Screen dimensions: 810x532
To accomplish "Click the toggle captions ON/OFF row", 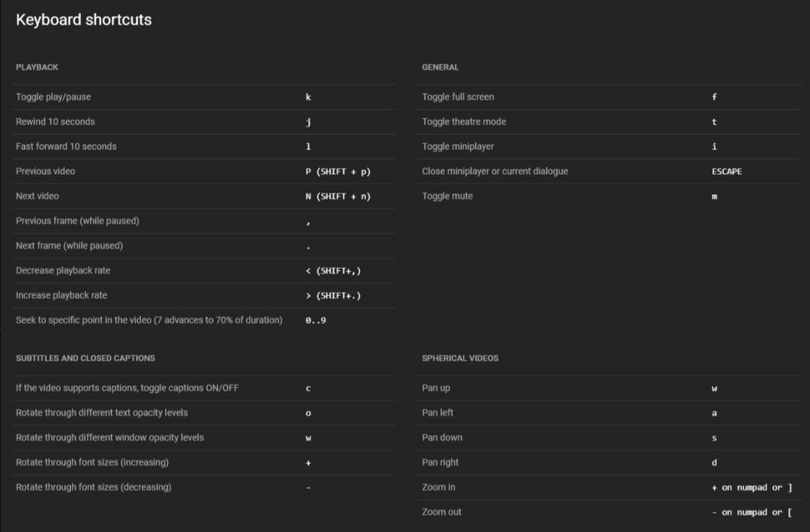I will point(127,388).
